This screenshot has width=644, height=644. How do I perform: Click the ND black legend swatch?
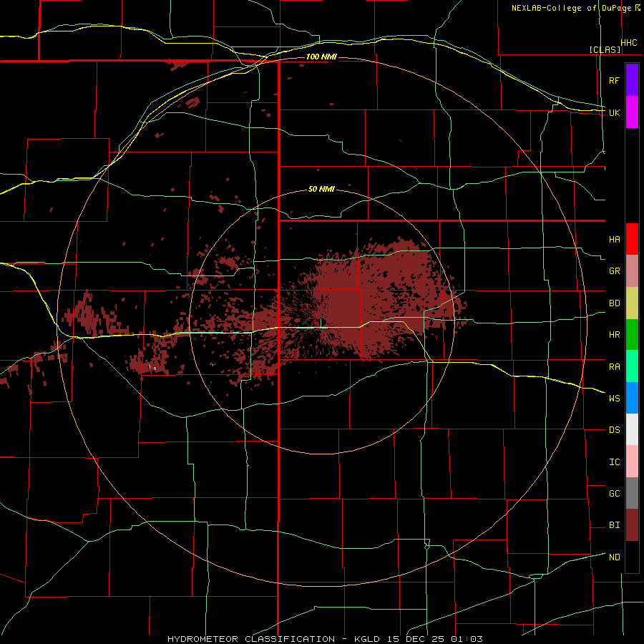click(632, 557)
